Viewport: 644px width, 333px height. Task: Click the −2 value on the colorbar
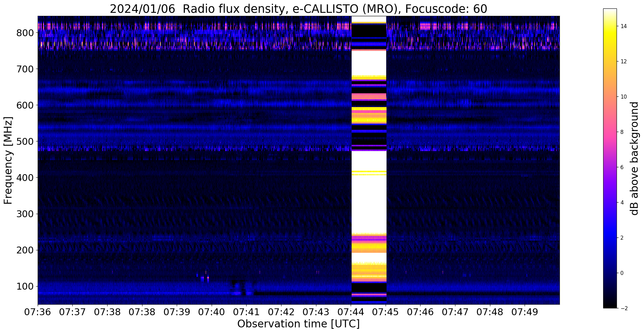click(x=624, y=308)
